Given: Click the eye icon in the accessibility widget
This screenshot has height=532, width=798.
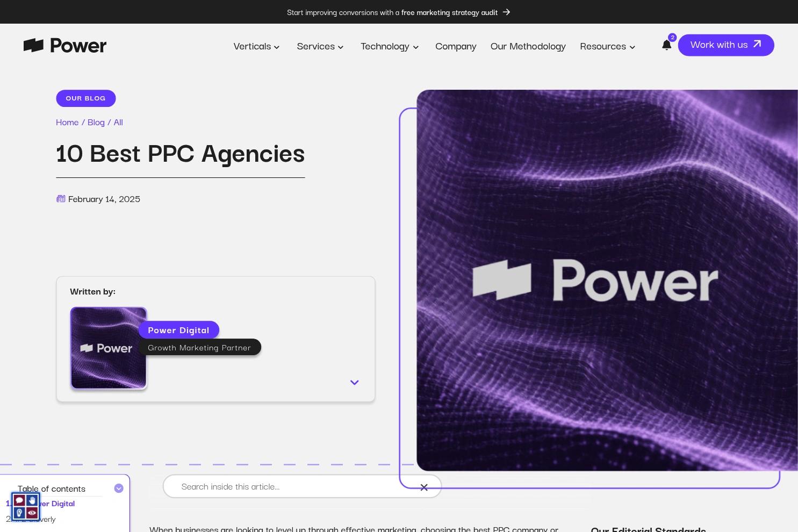Looking at the screenshot, I should pos(32,513).
